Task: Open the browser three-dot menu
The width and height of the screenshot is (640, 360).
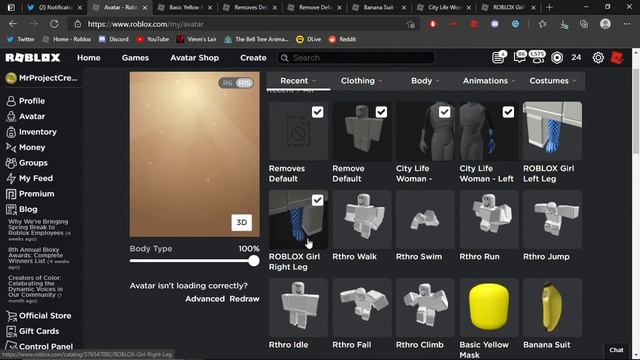Action: 627,24
